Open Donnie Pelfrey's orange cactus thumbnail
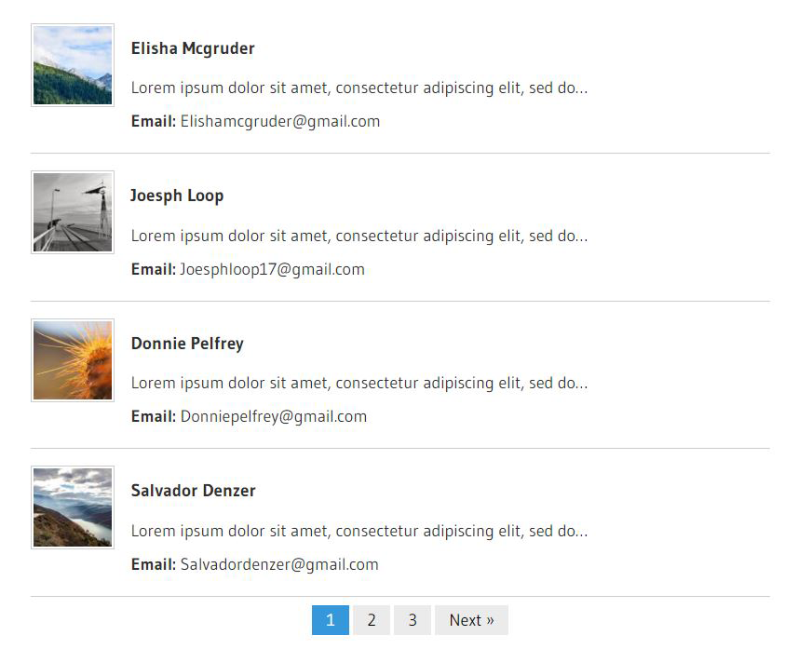 (73, 360)
